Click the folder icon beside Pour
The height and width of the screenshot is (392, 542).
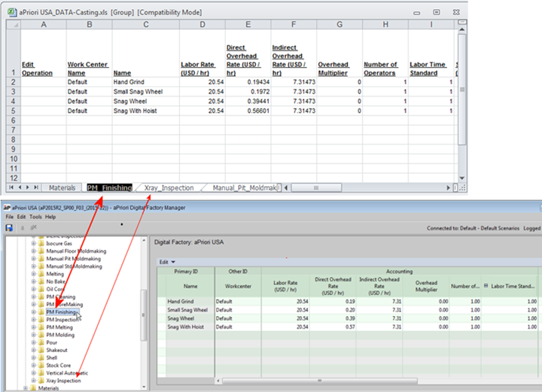pos(41,342)
